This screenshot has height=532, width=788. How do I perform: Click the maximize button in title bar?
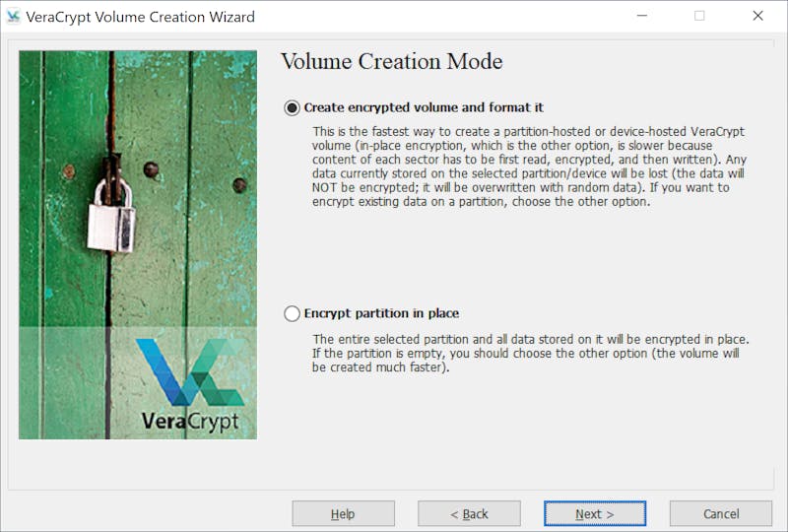[x=699, y=16]
